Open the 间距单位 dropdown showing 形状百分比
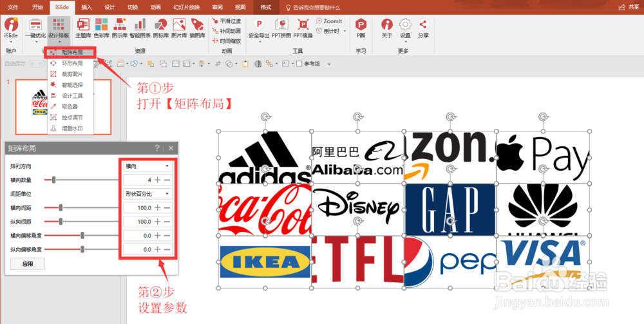 coord(147,193)
